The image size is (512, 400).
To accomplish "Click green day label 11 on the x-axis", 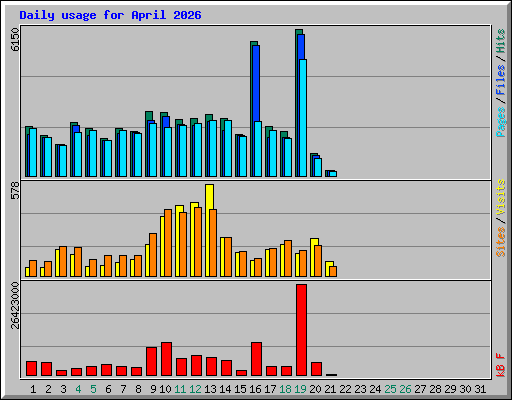I will (180, 389).
